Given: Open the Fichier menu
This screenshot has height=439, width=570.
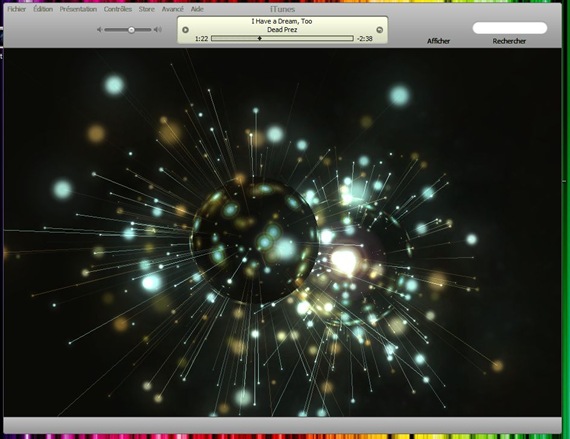Looking at the screenshot, I should click(17, 9).
